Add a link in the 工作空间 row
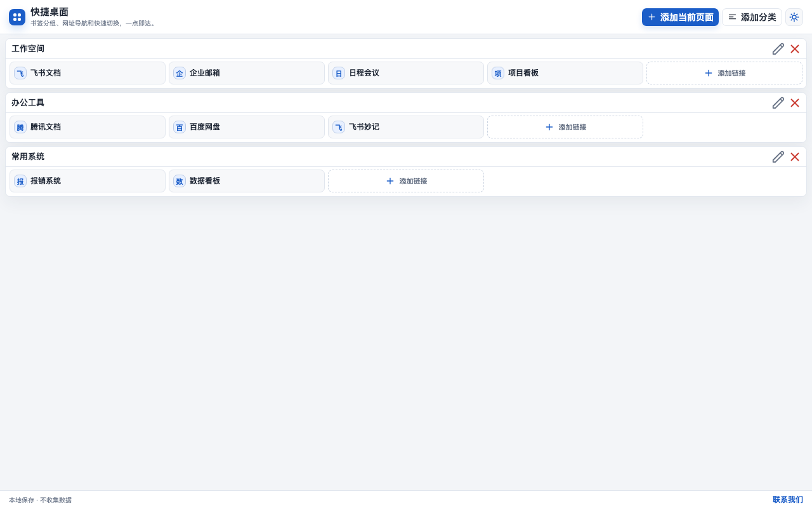The width and height of the screenshot is (812, 508). tap(724, 73)
